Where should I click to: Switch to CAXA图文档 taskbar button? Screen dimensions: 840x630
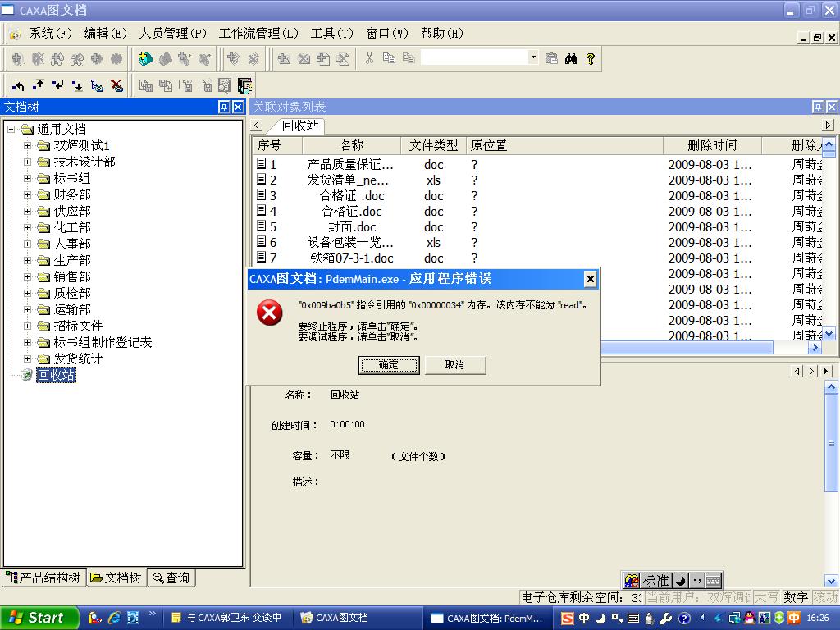358,618
